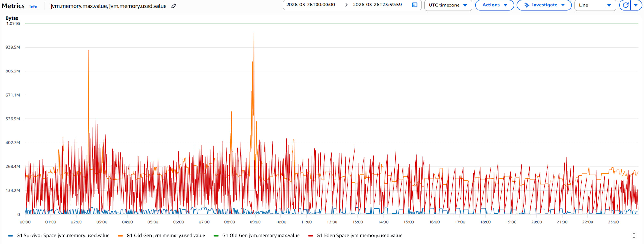Screen dimensions: 644x244
Task: Click the 402.7M y-axis label
Action: [13, 143]
